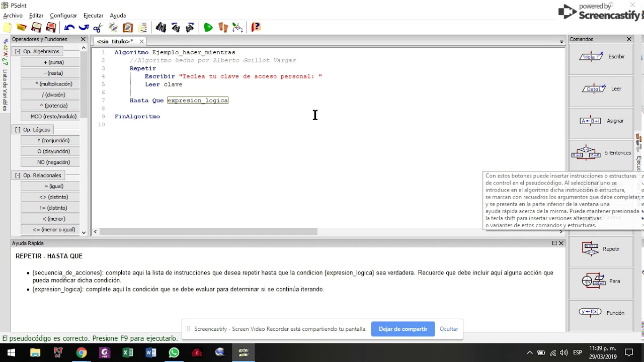Redo the last undone edit
The width and height of the screenshot is (644, 362).
[x=84, y=28]
